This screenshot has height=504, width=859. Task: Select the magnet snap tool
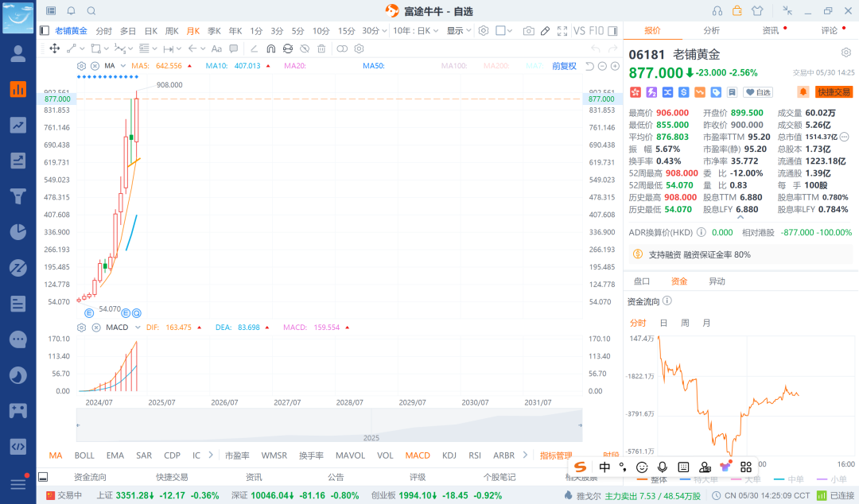pyautogui.click(x=270, y=48)
